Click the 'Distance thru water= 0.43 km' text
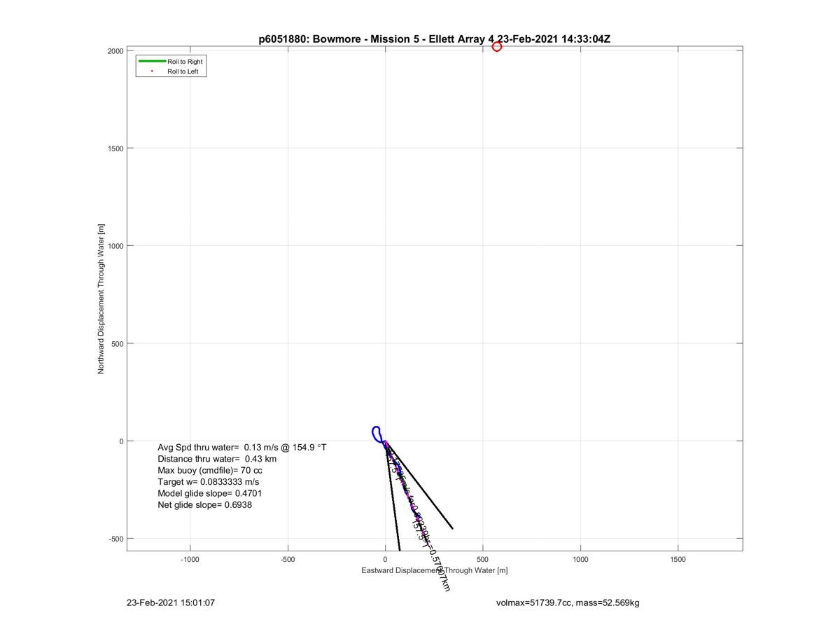This screenshot has width=840, height=620. click(217, 459)
